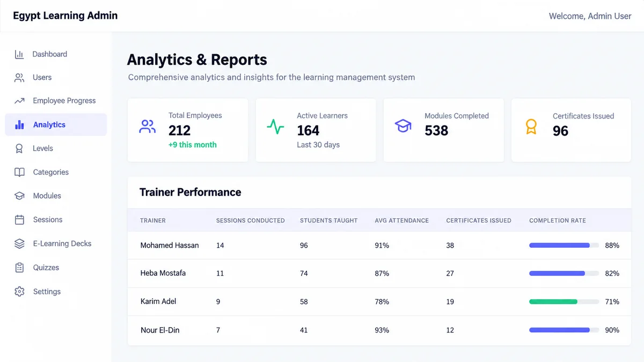Click the 212 Total Employees value
The height and width of the screenshot is (362, 644).
pos(179,130)
